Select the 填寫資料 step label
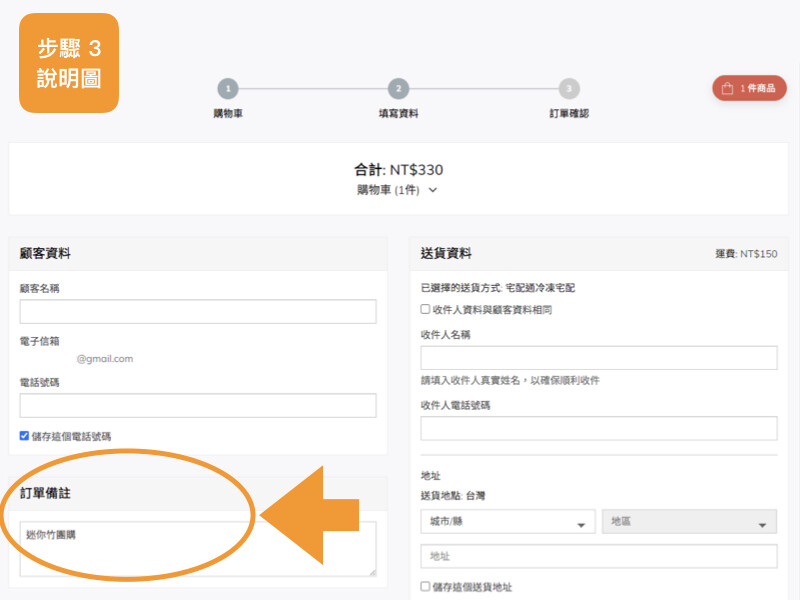This screenshot has height=600, width=800. point(400,113)
